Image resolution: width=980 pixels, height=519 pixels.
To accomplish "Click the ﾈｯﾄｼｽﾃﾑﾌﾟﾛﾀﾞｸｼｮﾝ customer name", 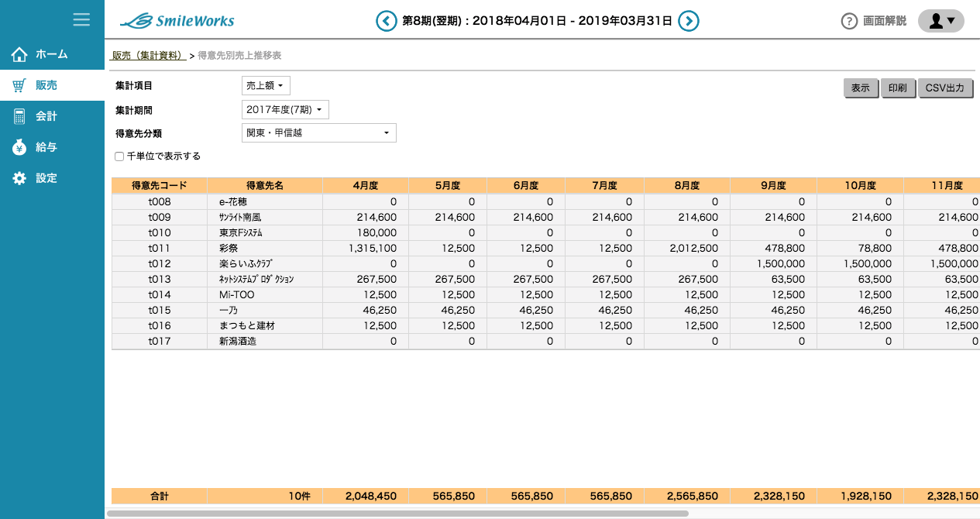I will click(256, 279).
